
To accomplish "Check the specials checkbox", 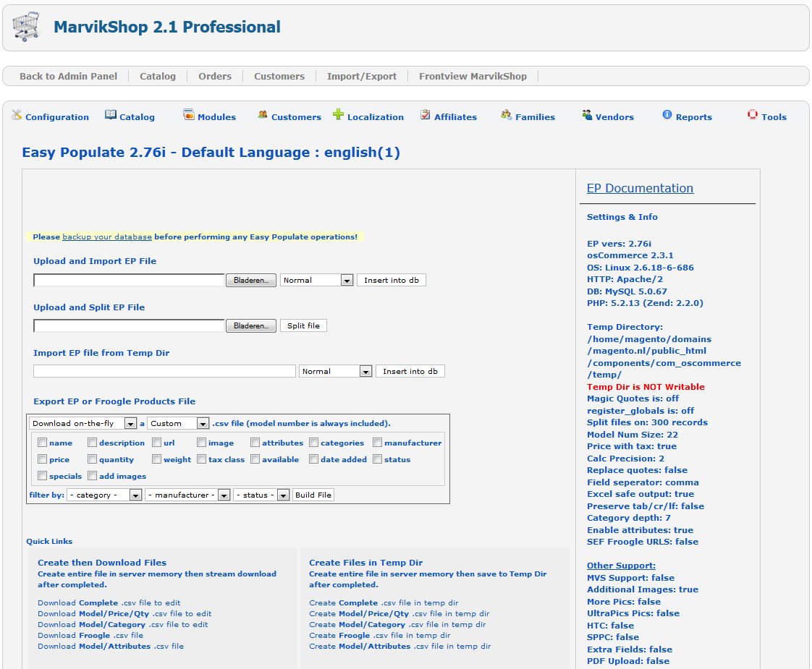I will (43, 475).
